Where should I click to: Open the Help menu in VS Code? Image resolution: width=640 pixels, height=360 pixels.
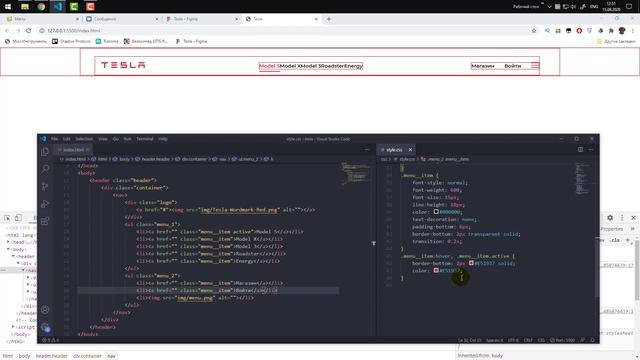click(163, 139)
